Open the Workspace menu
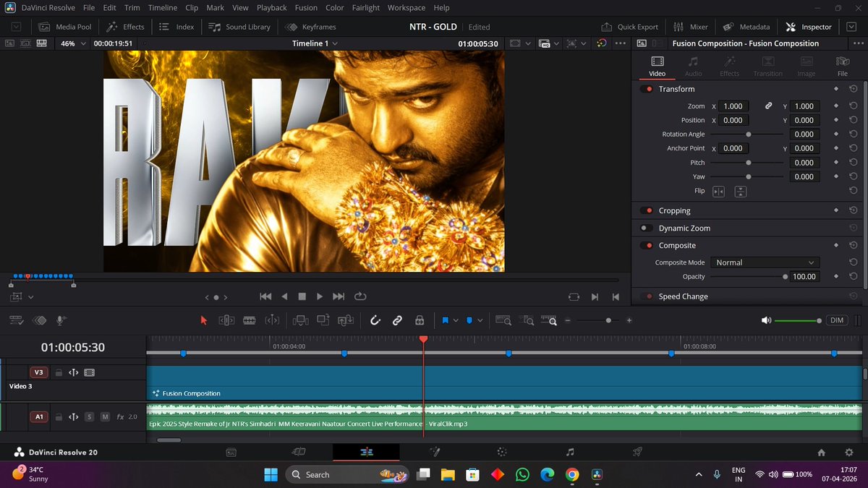 (x=407, y=8)
